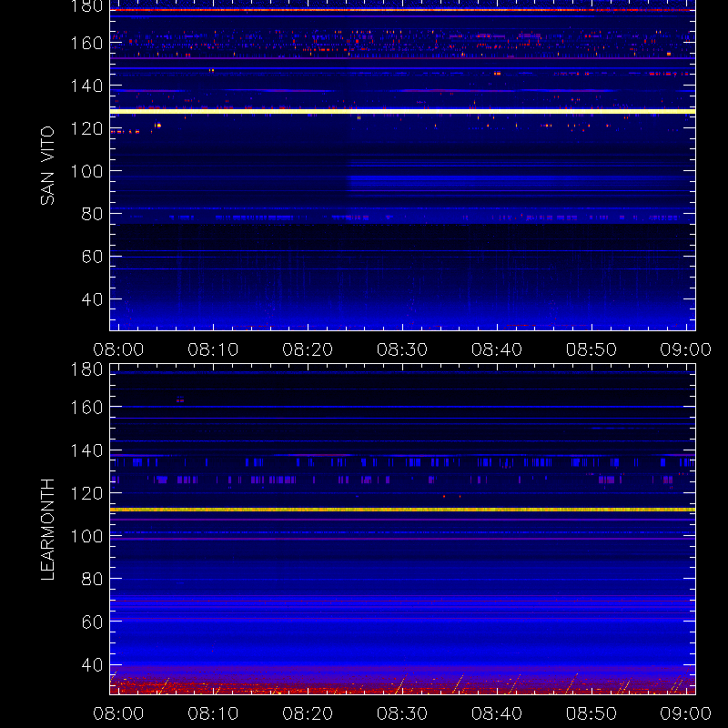Screen dimensions: 728x728
Task: Click 08:00 under the Learmonth plot
Action: [118, 713]
